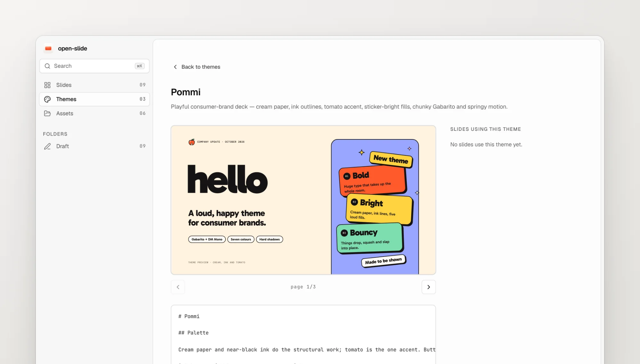The height and width of the screenshot is (364, 640).
Task: Click the ⌘K shortcut badge
Action: [140, 66]
